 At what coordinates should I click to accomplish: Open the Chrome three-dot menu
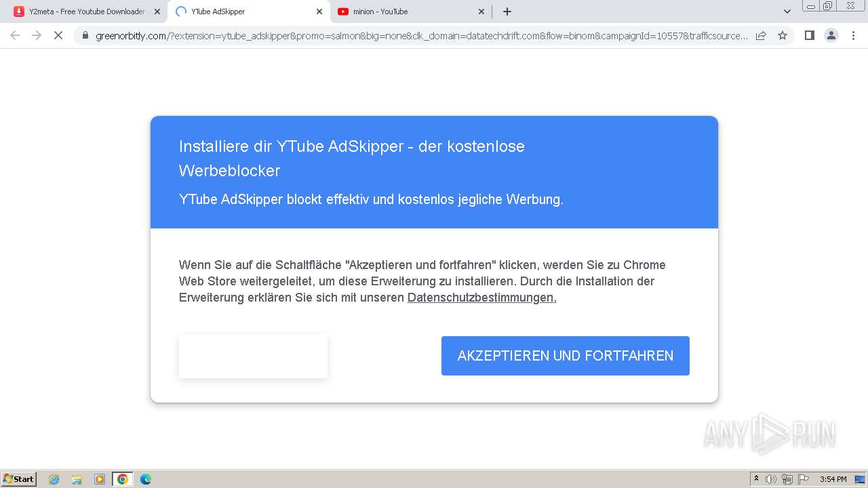click(x=853, y=35)
